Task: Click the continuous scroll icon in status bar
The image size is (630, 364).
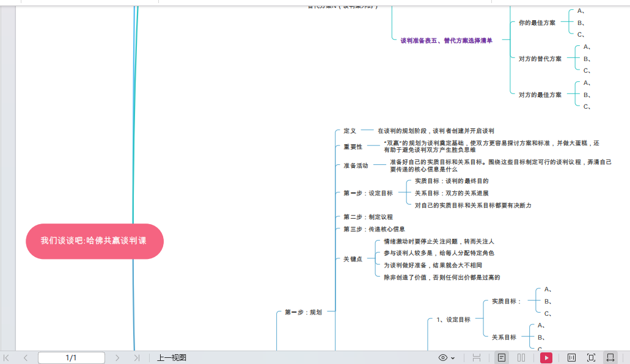Action: tap(477, 357)
